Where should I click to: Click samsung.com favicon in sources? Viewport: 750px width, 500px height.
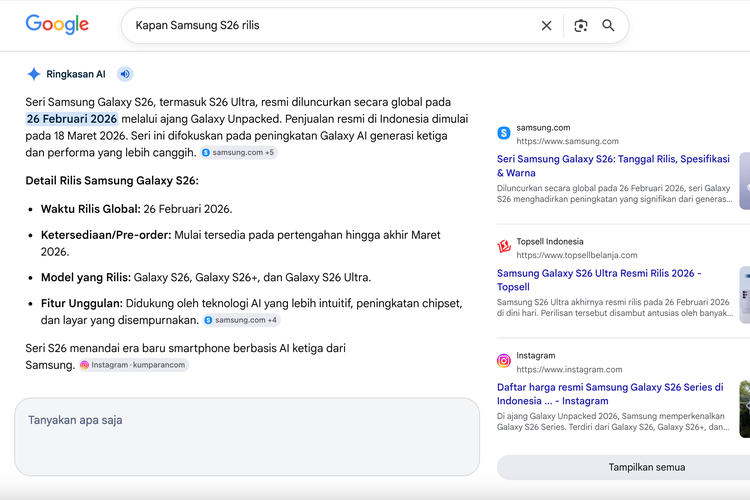[x=504, y=133]
